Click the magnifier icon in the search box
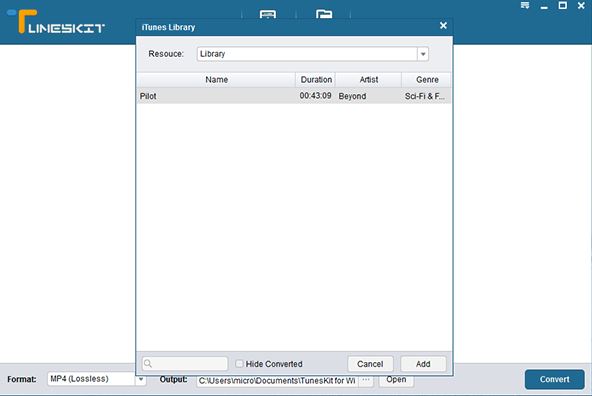 tap(148, 364)
